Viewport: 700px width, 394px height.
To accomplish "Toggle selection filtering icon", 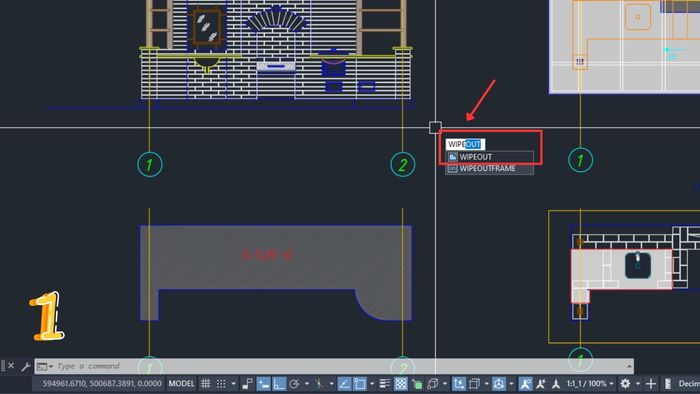I will click(x=475, y=384).
